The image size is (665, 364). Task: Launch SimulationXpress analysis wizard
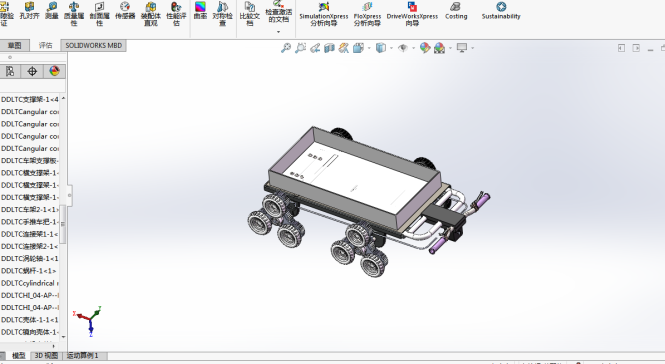tap(324, 14)
